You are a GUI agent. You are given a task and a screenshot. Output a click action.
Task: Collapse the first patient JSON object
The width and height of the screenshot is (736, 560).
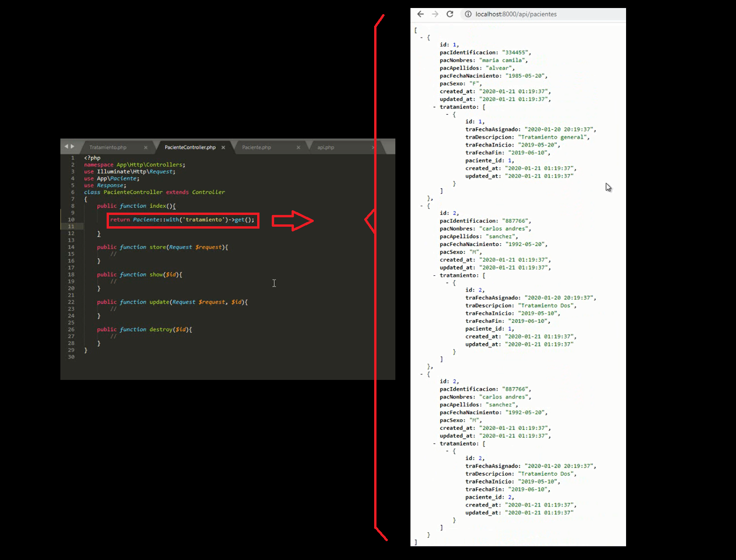pos(422,37)
